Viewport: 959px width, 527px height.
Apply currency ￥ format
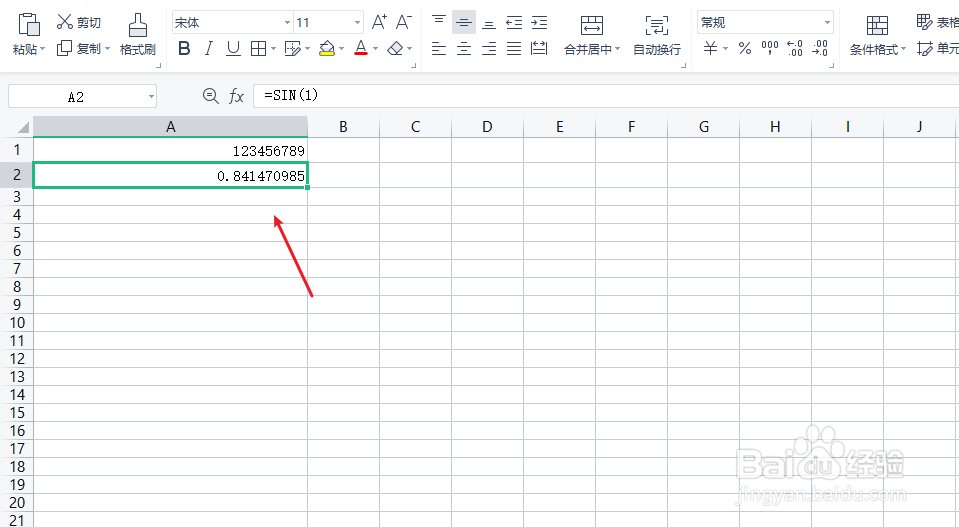click(710, 48)
